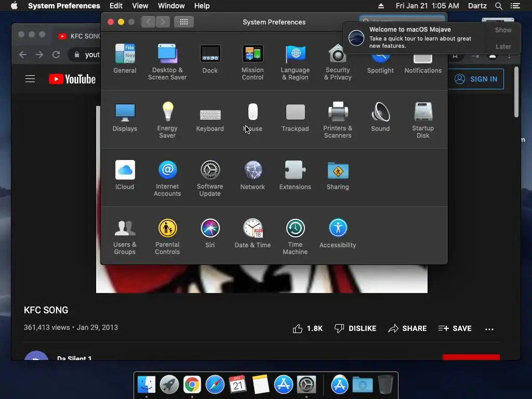Open Finder from the Dock

point(147,384)
